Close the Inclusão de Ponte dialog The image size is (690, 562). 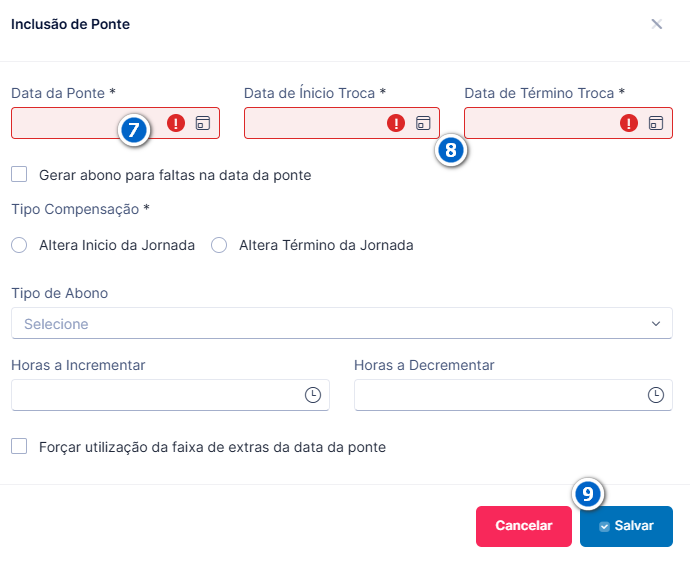pyautogui.click(x=657, y=24)
